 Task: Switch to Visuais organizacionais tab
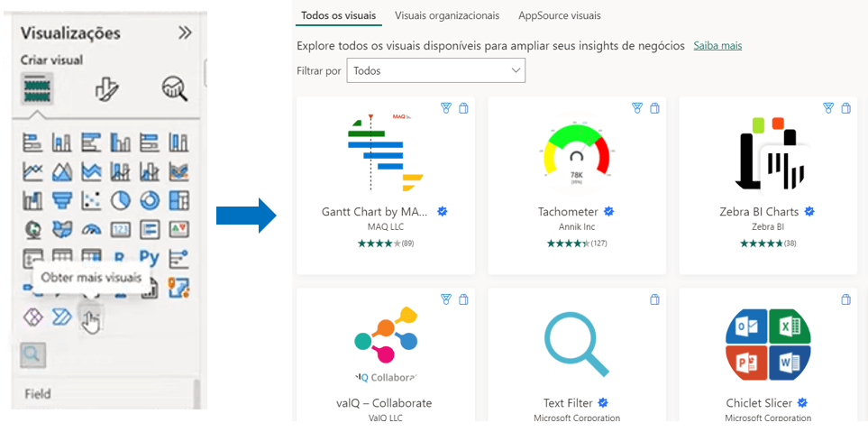pyautogui.click(x=446, y=15)
